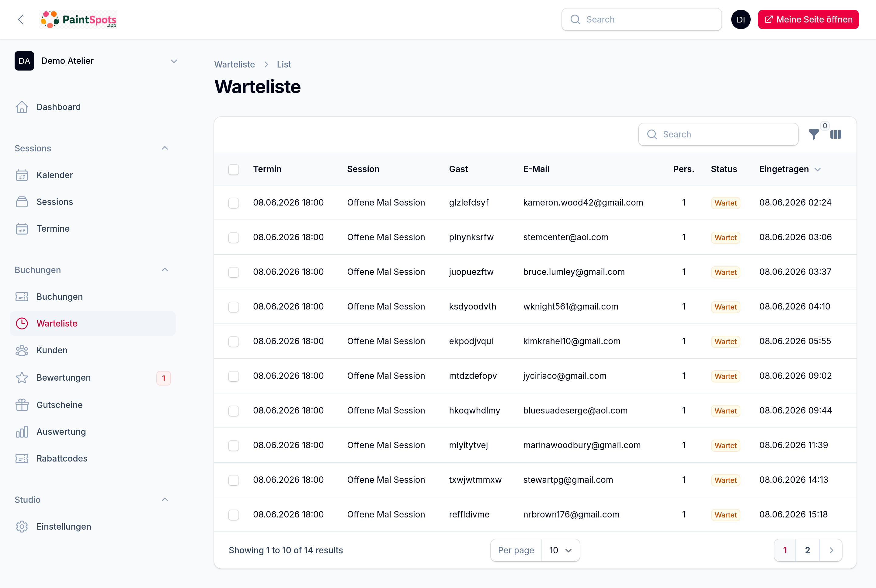Go to page 2
The height and width of the screenshot is (588, 876).
point(807,550)
